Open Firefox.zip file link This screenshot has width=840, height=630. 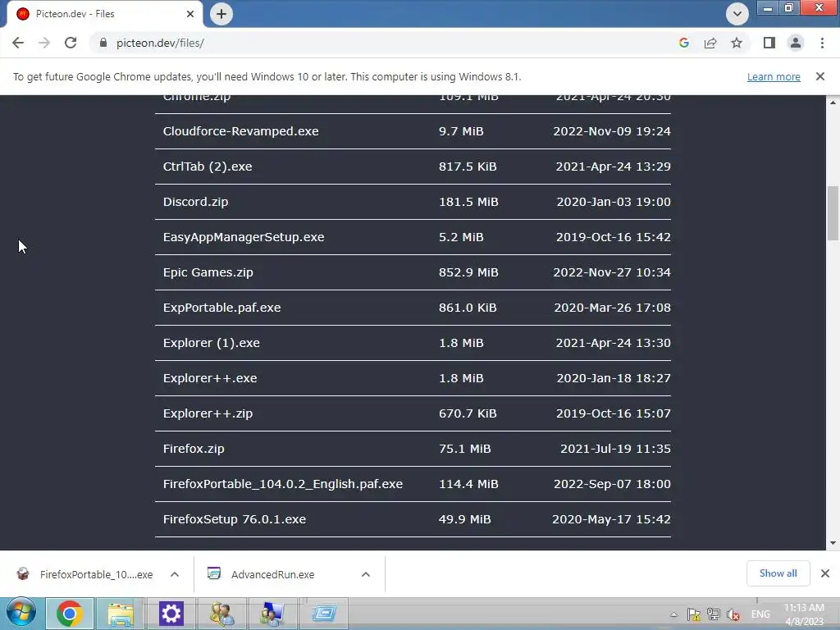tap(194, 449)
